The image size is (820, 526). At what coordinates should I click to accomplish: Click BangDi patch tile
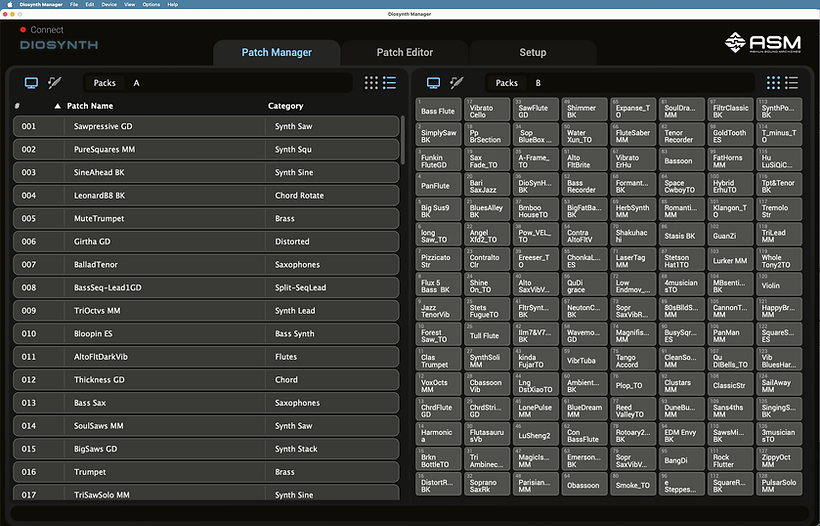682,459
